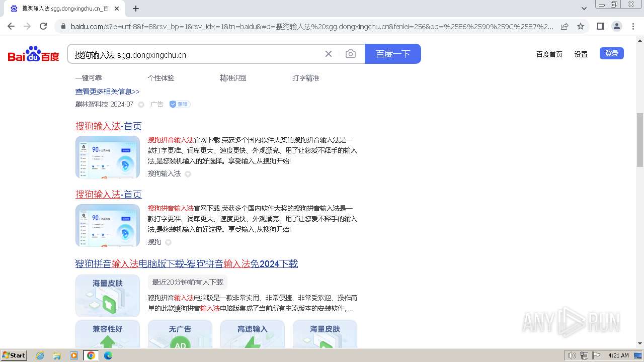644x362 pixels.
Task: Click 最近20分钟前有人下载 tag
Action: point(188,282)
